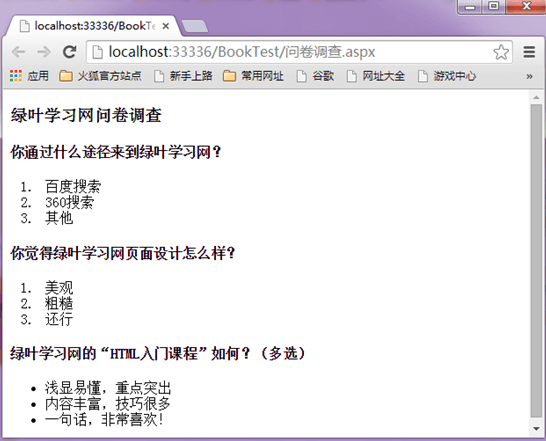
Task: Reload the page with the refresh icon
Action: (x=69, y=52)
